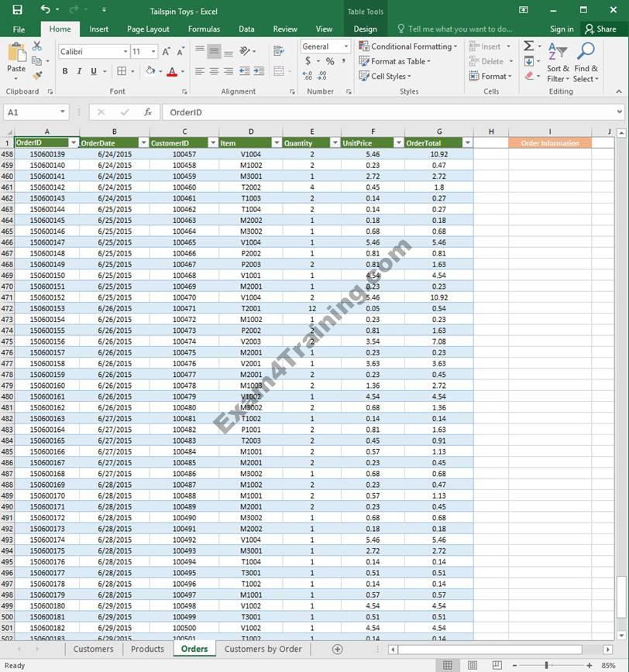
Task: Click the Center align text icon
Action: [214, 71]
